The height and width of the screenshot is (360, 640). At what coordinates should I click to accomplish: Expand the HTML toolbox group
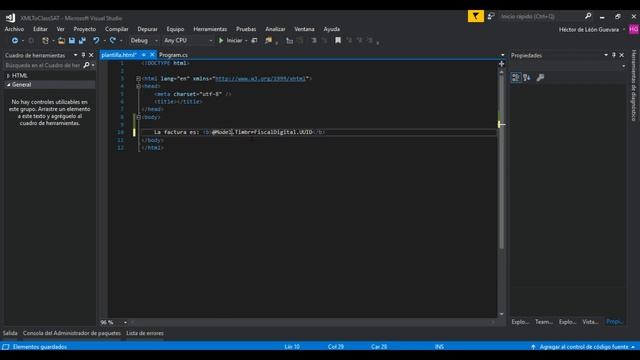pos(8,76)
